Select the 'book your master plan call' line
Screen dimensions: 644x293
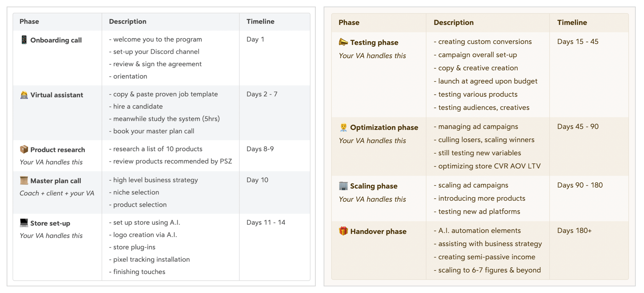click(153, 131)
